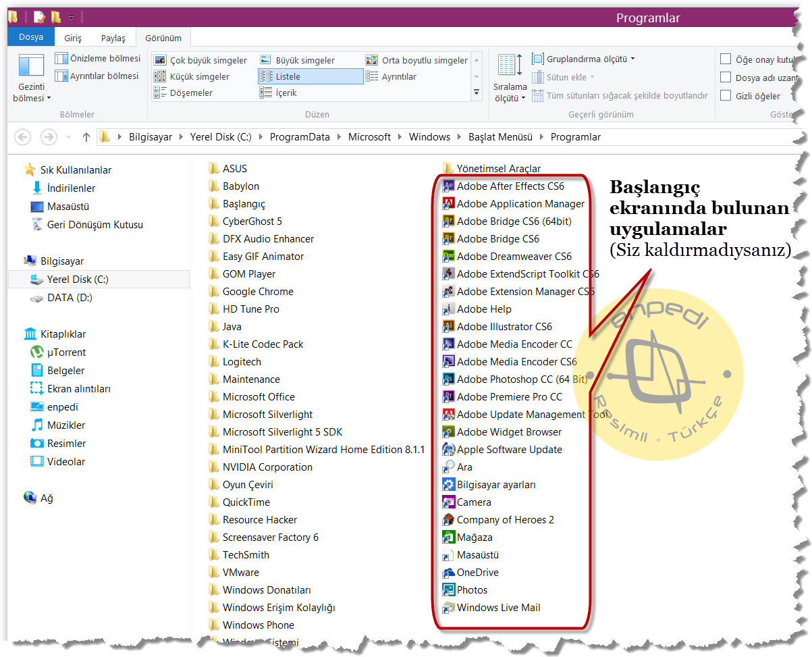812x657 pixels.
Task: Select the Windows Live Mail shortcut
Action: tap(491, 608)
